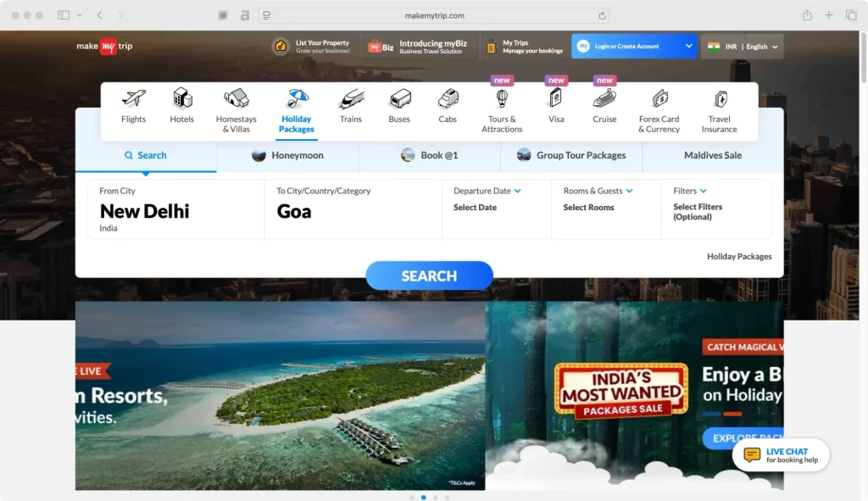Click the blue SEARCH button
The height and width of the screenshot is (501, 868).
pyautogui.click(x=429, y=276)
